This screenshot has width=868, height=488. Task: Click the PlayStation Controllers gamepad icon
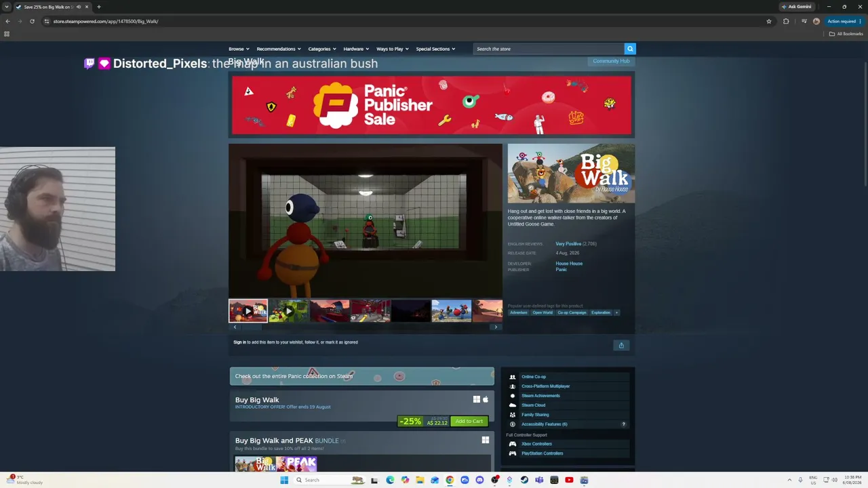(513, 453)
